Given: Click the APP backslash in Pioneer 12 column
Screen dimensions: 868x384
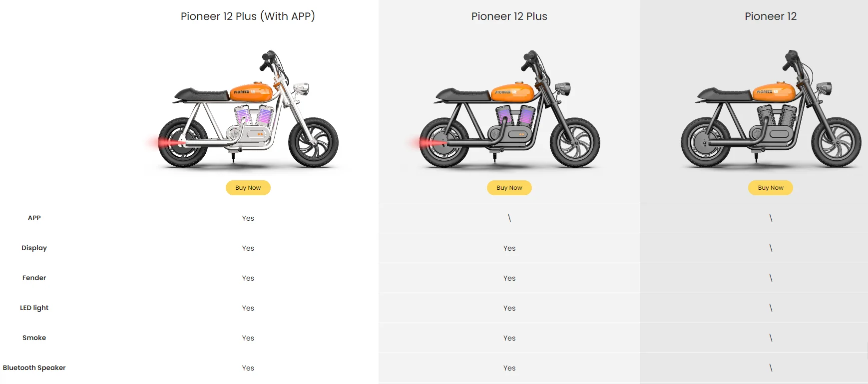Looking at the screenshot, I should click(x=771, y=218).
